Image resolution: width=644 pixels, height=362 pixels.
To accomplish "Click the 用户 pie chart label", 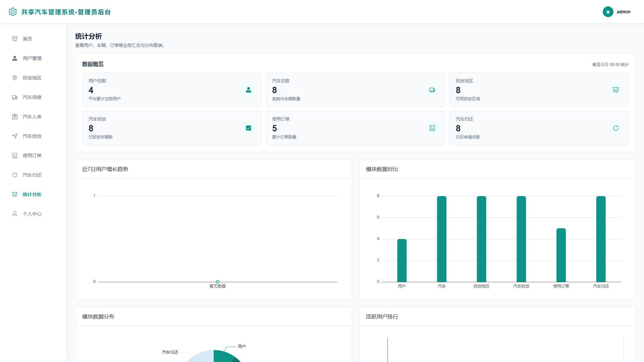I will (242, 347).
